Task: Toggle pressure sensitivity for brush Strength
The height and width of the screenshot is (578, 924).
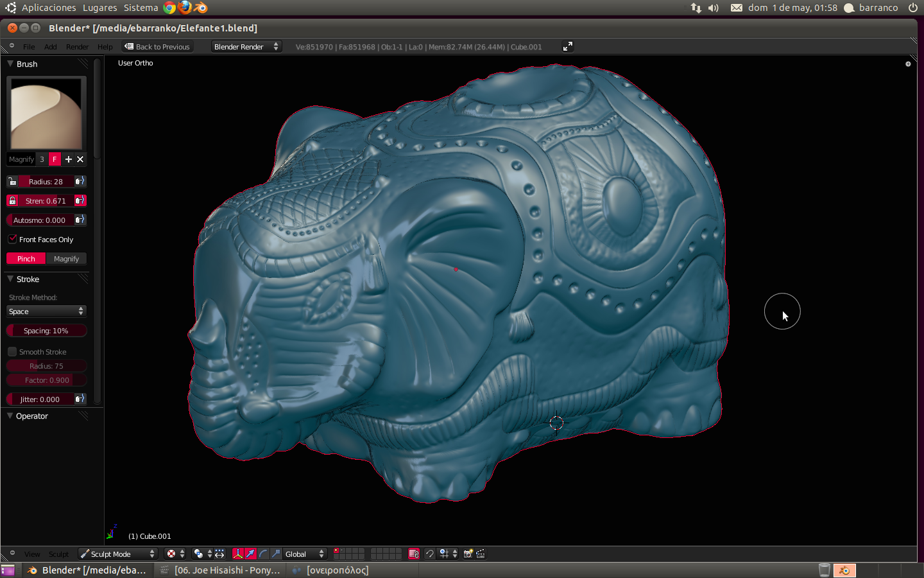Action: (80, 201)
